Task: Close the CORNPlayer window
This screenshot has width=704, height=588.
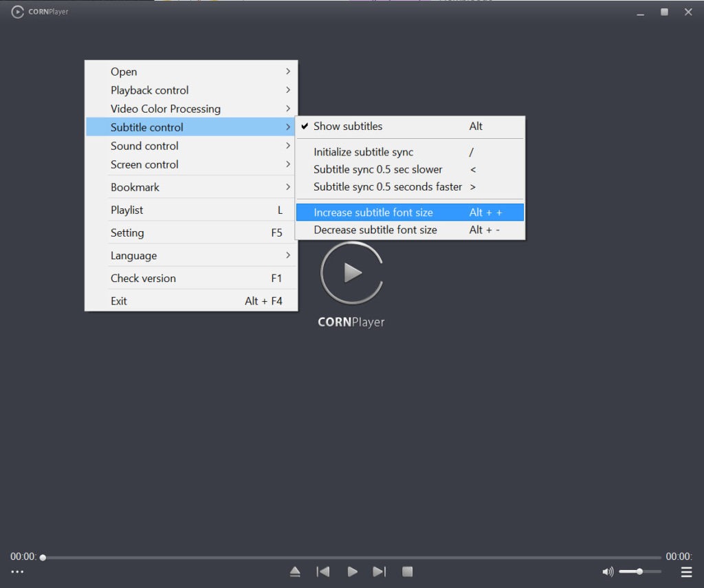Action: click(x=688, y=12)
